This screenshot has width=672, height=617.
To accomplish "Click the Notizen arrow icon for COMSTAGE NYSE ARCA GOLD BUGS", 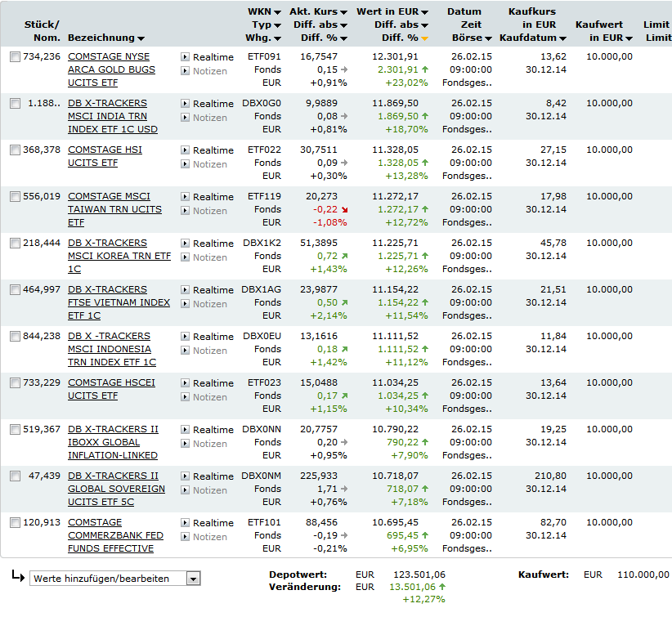I will [185, 71].
